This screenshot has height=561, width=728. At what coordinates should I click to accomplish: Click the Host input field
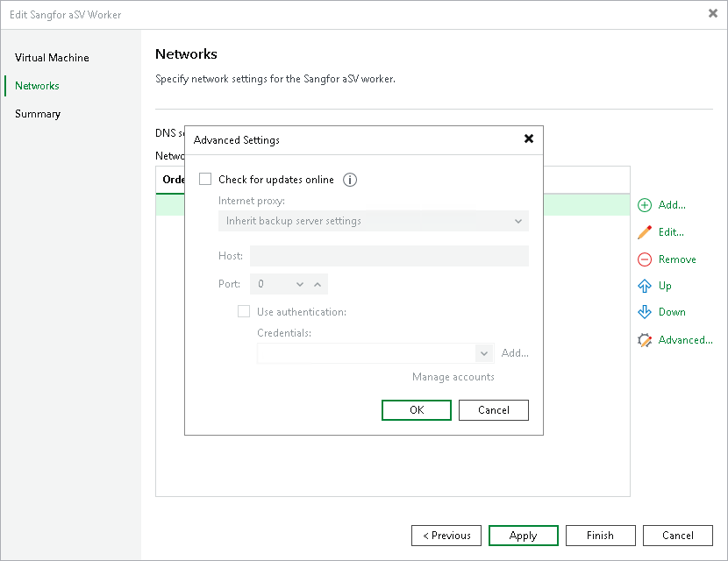(389, 256)
